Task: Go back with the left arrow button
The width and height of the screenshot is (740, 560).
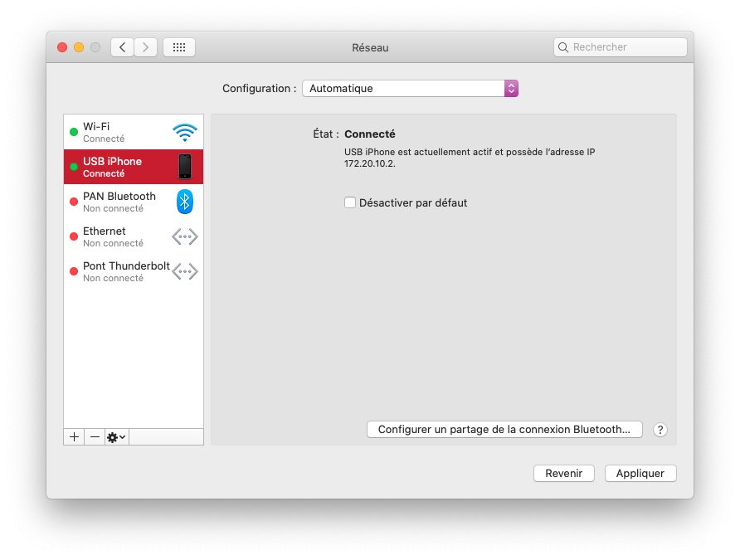Action: (123, 47)
